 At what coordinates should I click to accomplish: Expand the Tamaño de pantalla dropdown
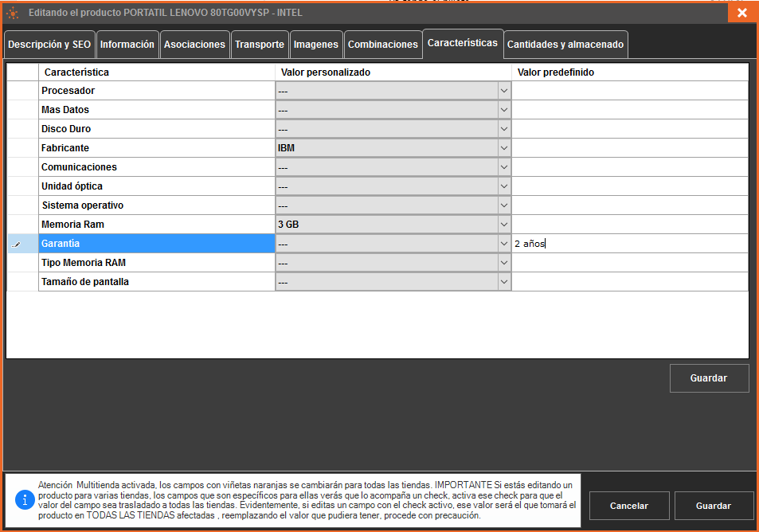[x=503, y=282]
